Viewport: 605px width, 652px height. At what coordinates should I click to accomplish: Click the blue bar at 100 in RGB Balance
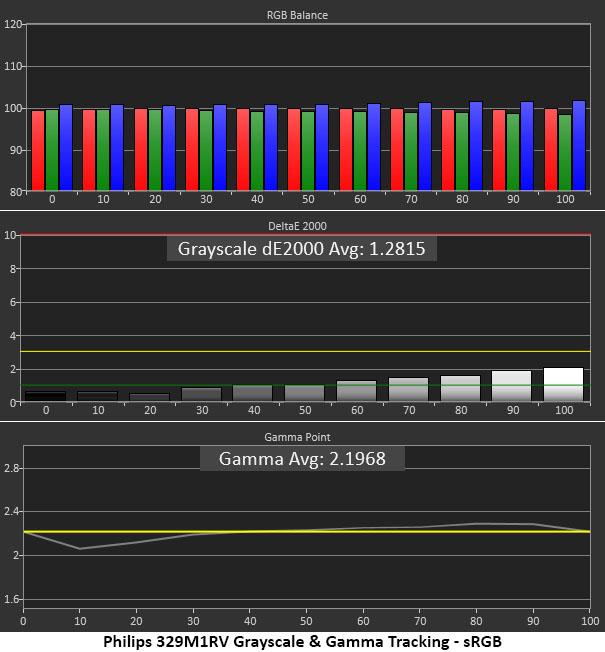coord(579,146)
